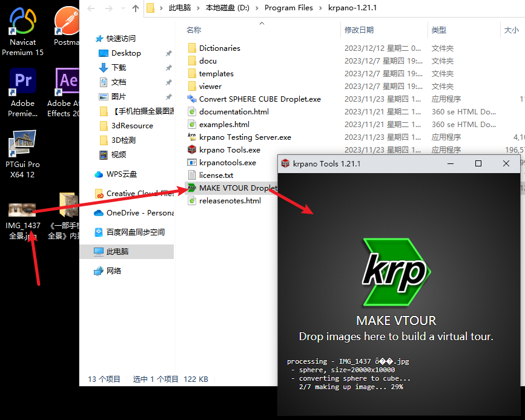Navigate forward in File Explorer

[109, 8]
